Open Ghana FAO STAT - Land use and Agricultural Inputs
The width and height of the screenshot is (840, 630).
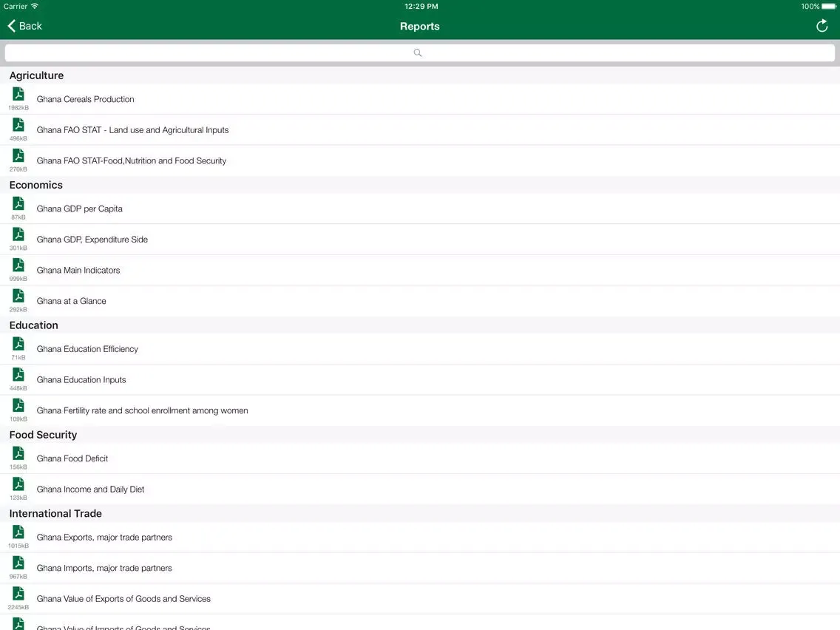pyautogui.click(x=420, y=129)
